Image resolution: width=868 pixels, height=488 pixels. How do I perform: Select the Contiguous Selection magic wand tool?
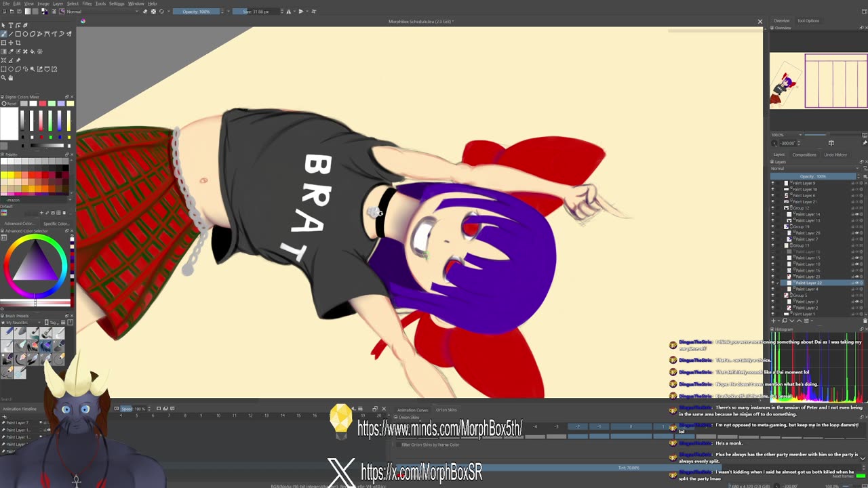coord(33,69)
